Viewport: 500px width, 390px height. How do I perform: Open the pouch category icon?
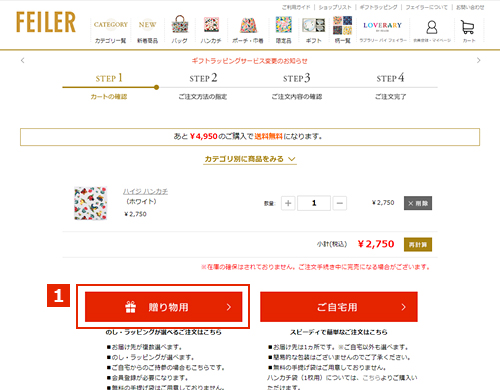pyautogui.click(x=248, y=24)
